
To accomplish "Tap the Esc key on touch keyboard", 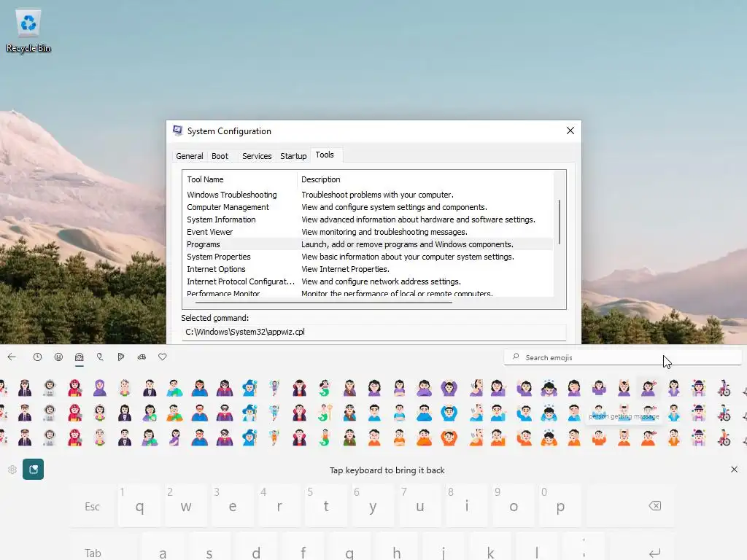I will point(93,506).
